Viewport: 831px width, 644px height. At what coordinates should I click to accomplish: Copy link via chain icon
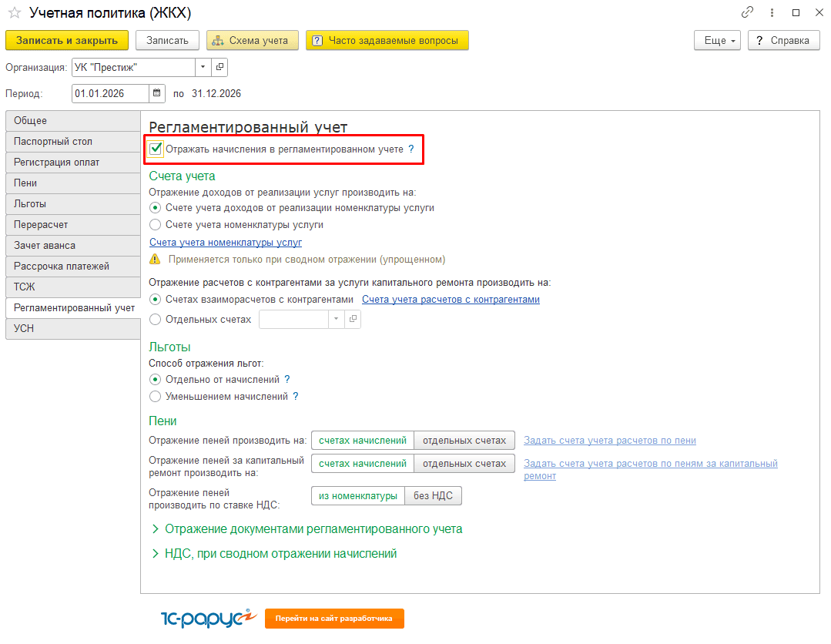point(747,12)
